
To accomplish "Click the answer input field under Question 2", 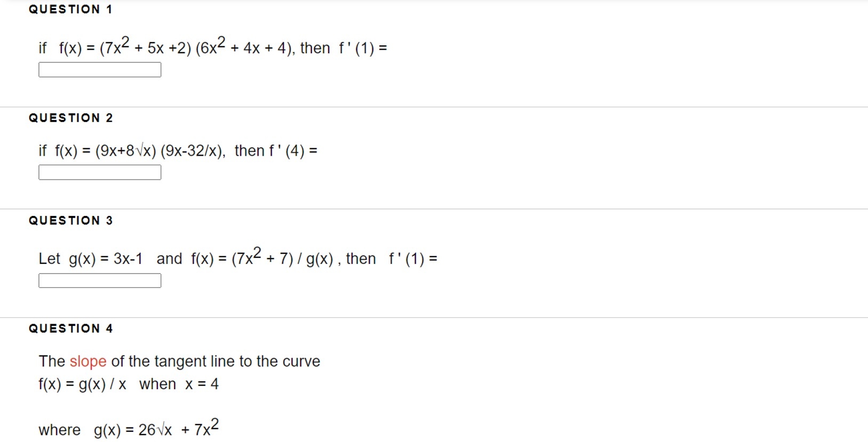I will coord(99,172).
